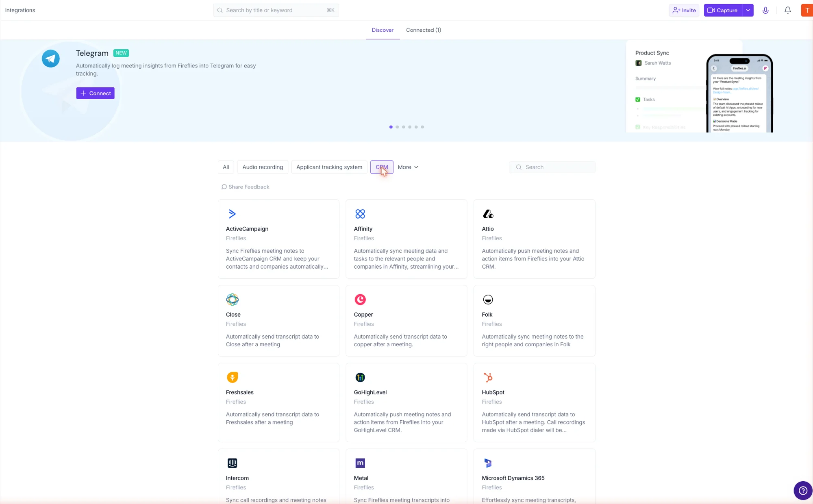813x504 pixels.
Task: Click the Invite button
Action: (x=684, y=10)
